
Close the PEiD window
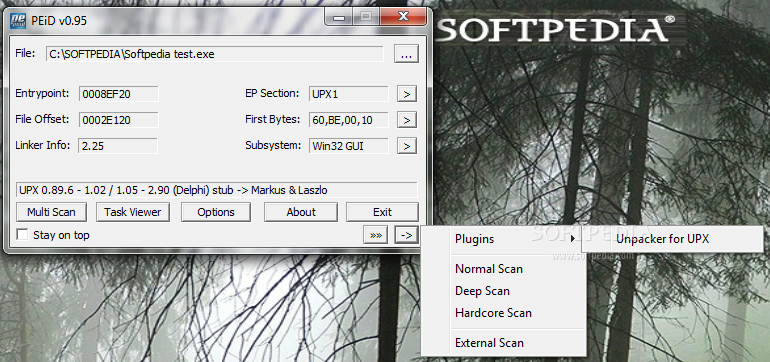click(403, 18)
